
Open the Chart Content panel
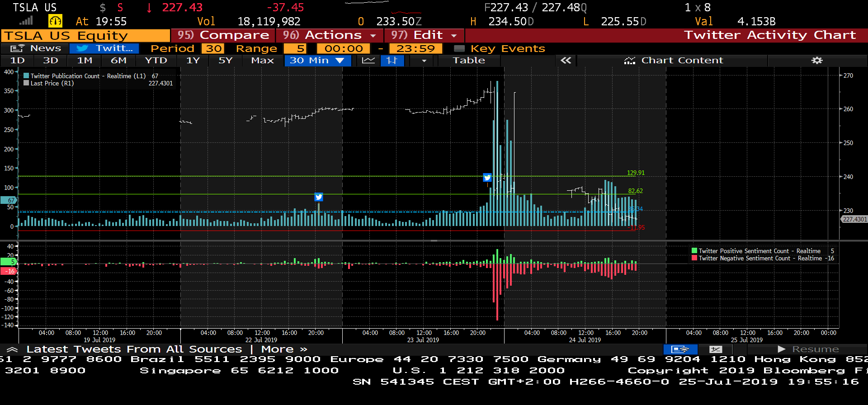[673, 61]
